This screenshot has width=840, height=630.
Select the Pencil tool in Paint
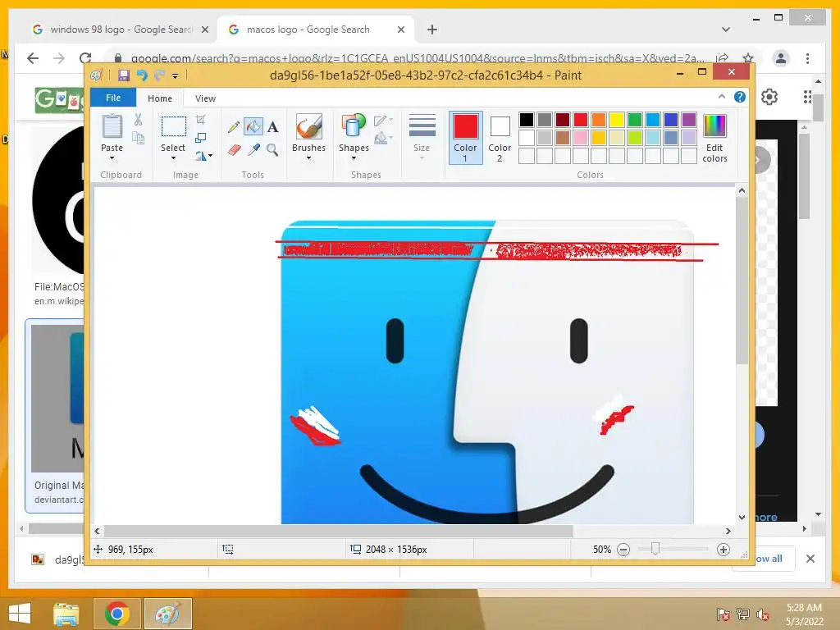234,127
